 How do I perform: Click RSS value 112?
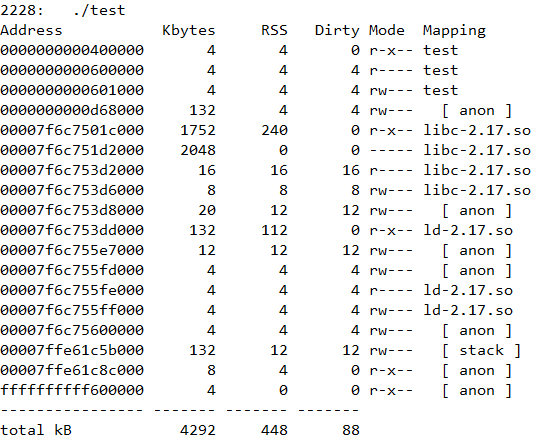[274, 230]
